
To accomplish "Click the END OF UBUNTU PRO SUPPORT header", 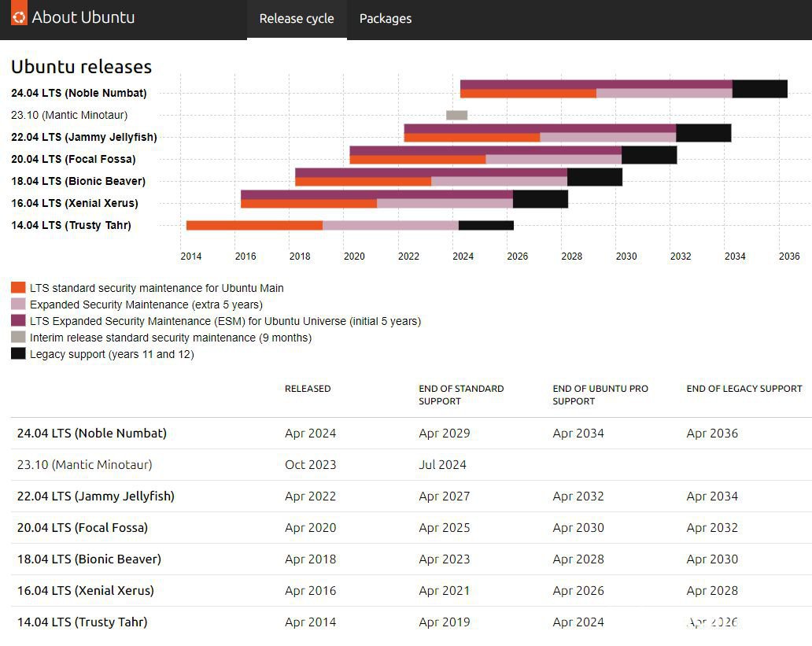I will pos(600,395).
